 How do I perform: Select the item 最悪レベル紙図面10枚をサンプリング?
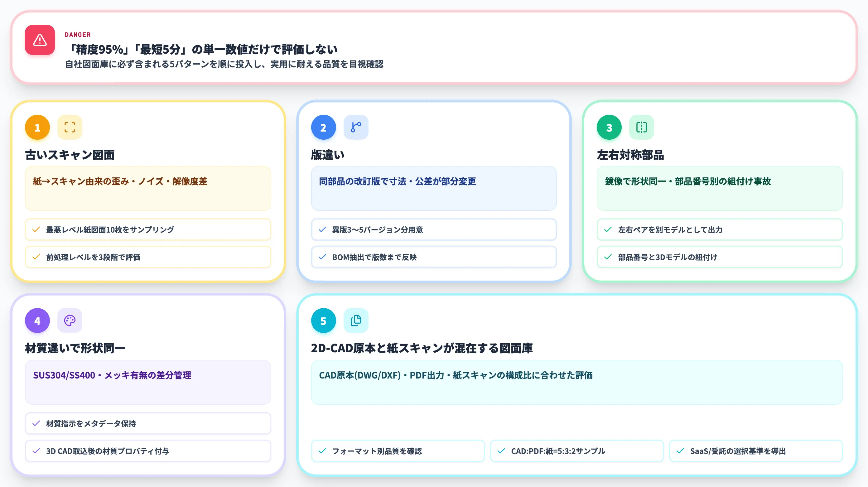pyautogui.click(x=148, y=229)
